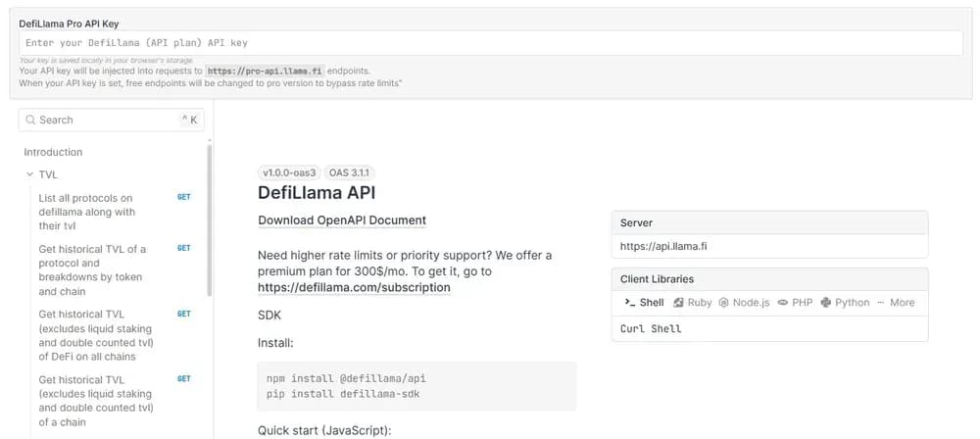This screenshot has height=439, width=980.
Task: Open historical TVL of a chain endpoint
Action: tap(115, 401)
